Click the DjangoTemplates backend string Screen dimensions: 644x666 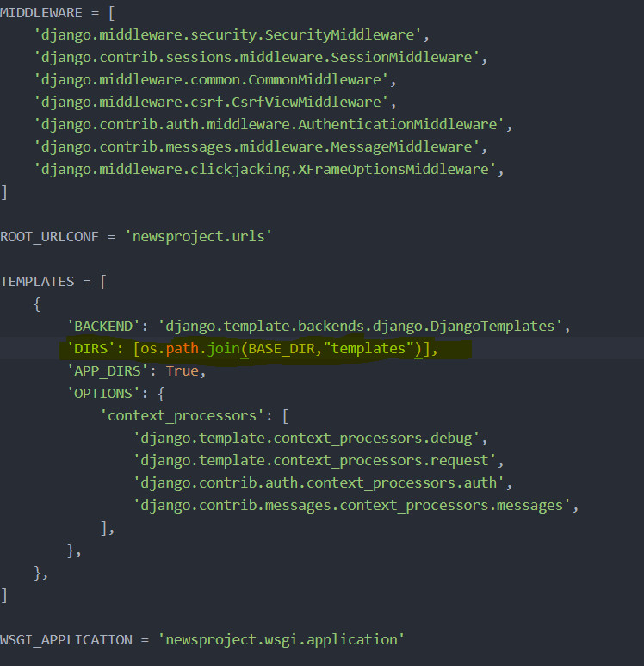361,327
